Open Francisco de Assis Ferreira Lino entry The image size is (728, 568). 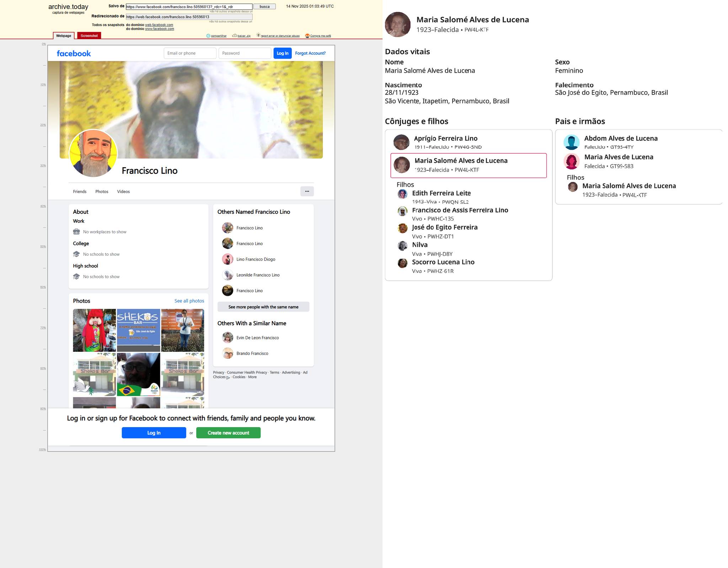460,210
